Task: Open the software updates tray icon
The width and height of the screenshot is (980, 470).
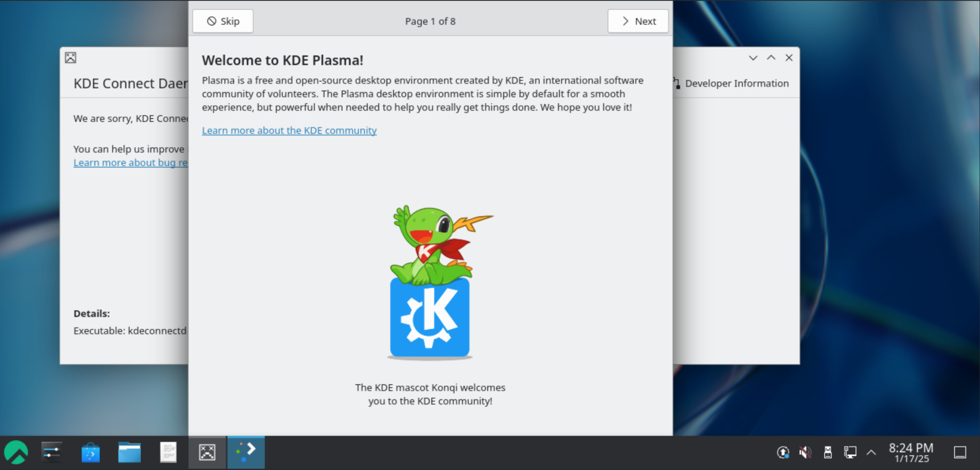Action: click(x=782, y=452)
